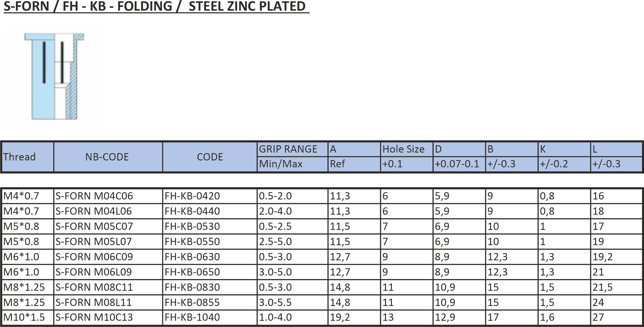Click grip range 3.0-5.5
Image resolution: width=644 pixels, height=327 pixels.
click(292, 302)
